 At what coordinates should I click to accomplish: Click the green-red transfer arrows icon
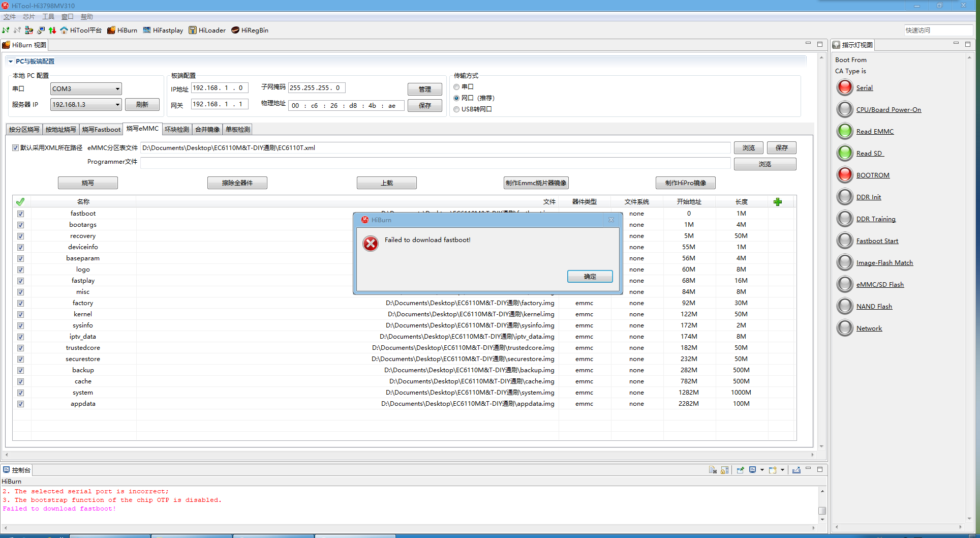click(52, 30)
